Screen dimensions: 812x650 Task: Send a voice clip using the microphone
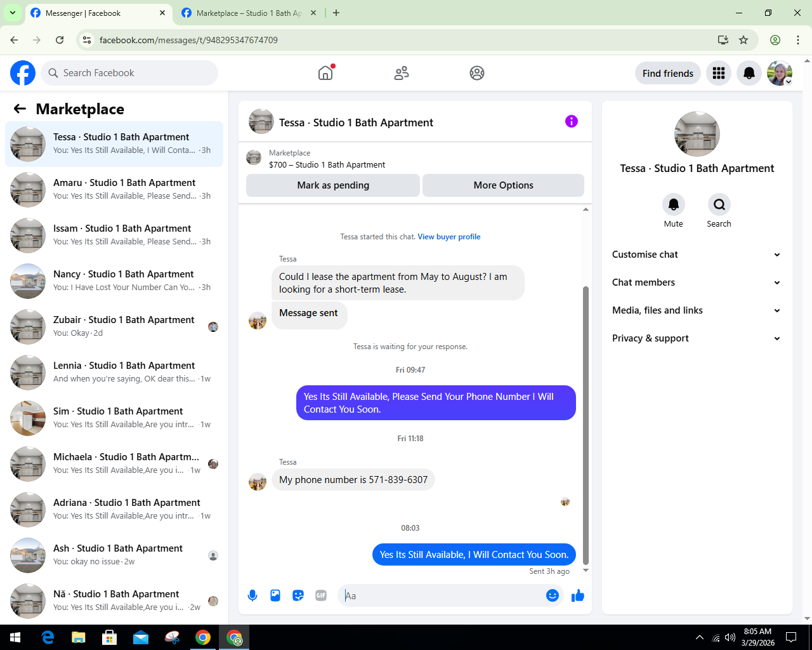[x=252, y=595]
